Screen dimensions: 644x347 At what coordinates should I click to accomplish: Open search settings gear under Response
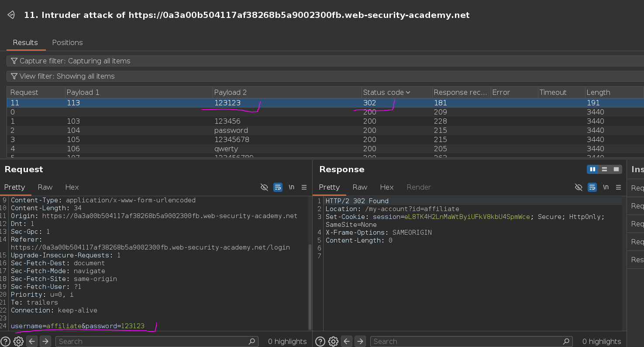333,341
